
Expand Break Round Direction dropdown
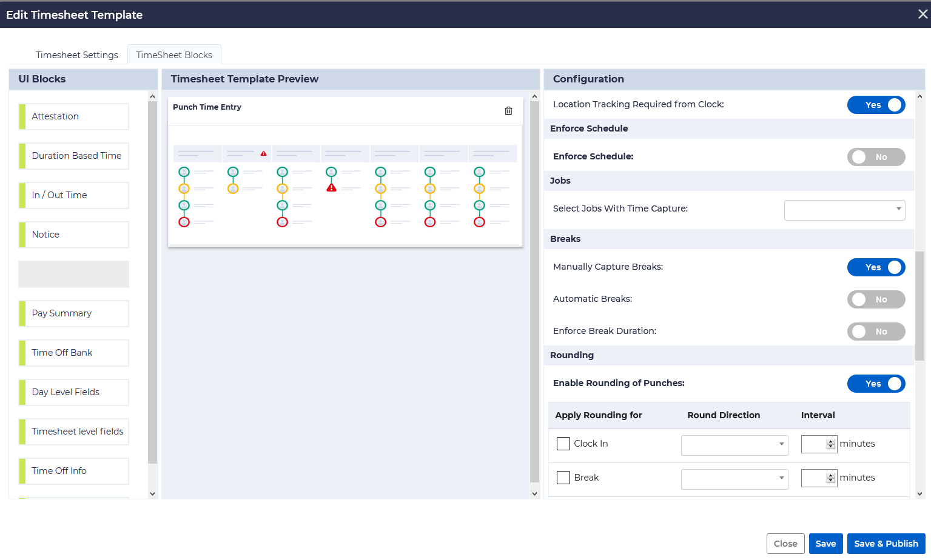734,479
